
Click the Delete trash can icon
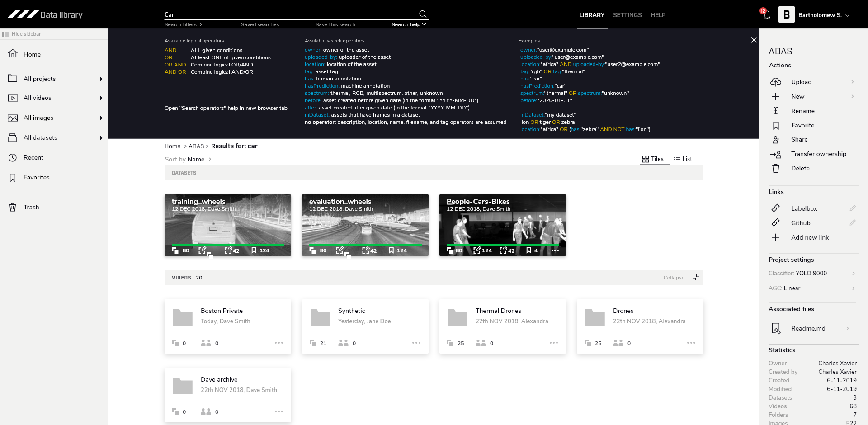[x=776, y=169]
